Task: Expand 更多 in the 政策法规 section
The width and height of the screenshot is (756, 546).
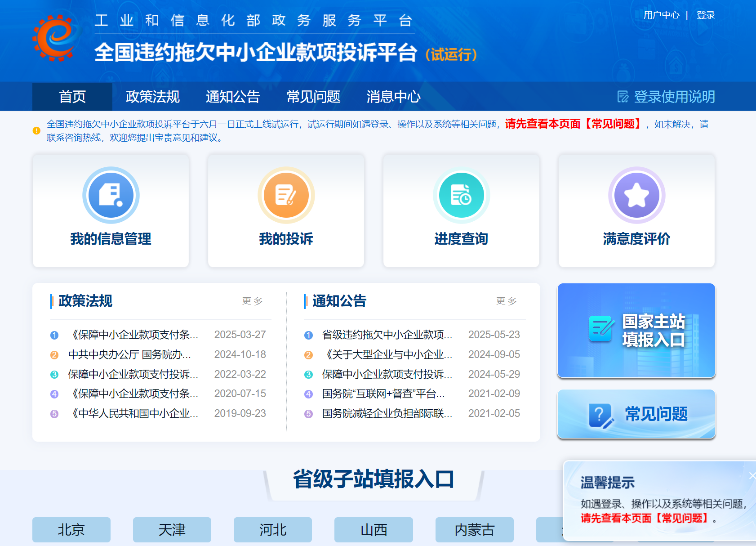Action: [252, 301]
